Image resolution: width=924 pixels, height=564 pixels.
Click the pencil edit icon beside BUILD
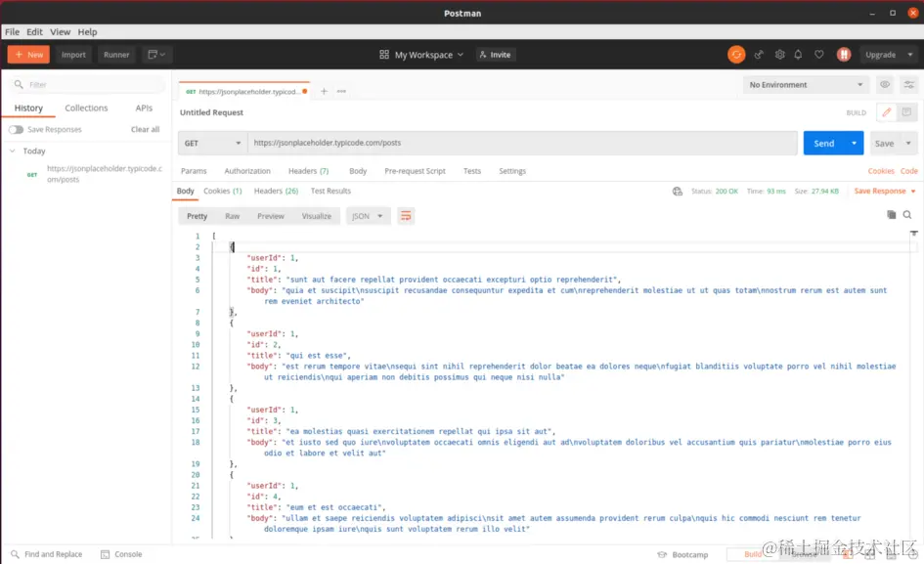(886, 112)
